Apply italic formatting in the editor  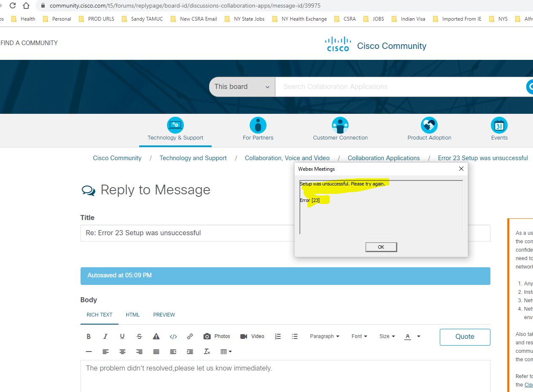click(105, 336)
